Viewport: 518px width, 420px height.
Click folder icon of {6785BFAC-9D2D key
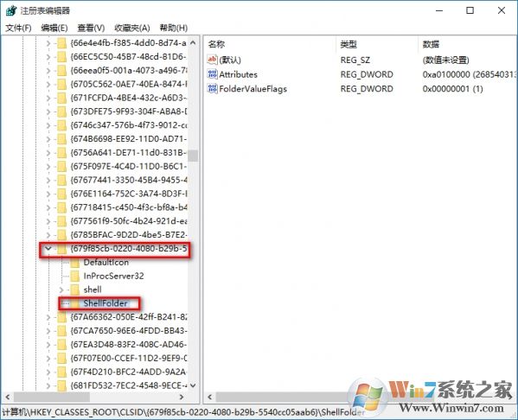coord(61,235)
